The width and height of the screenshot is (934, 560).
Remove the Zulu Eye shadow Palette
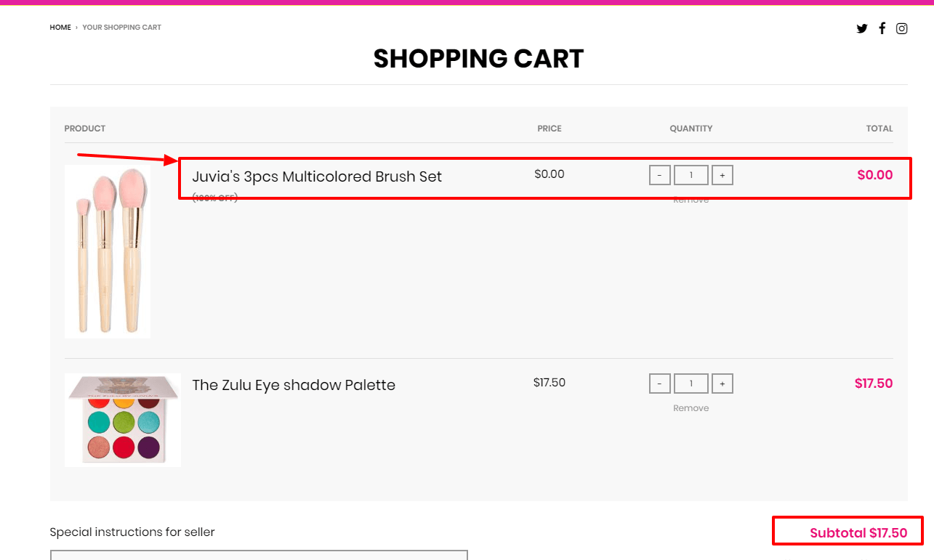click(x=691, y=407)
